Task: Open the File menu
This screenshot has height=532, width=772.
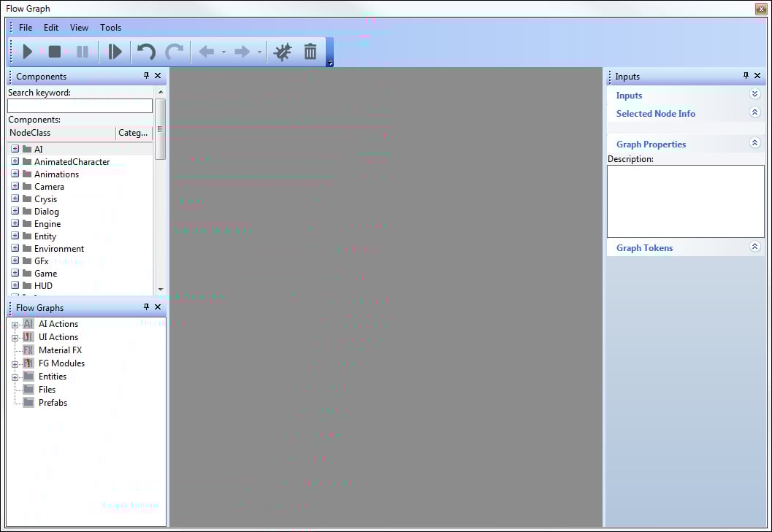Action: (x=26, y=28)
